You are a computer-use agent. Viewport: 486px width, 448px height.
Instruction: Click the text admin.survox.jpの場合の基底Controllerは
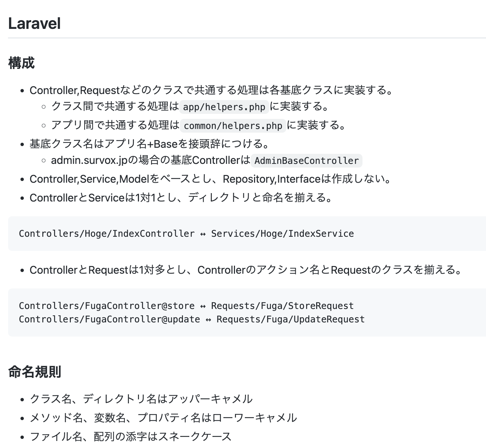click(151, 160)
